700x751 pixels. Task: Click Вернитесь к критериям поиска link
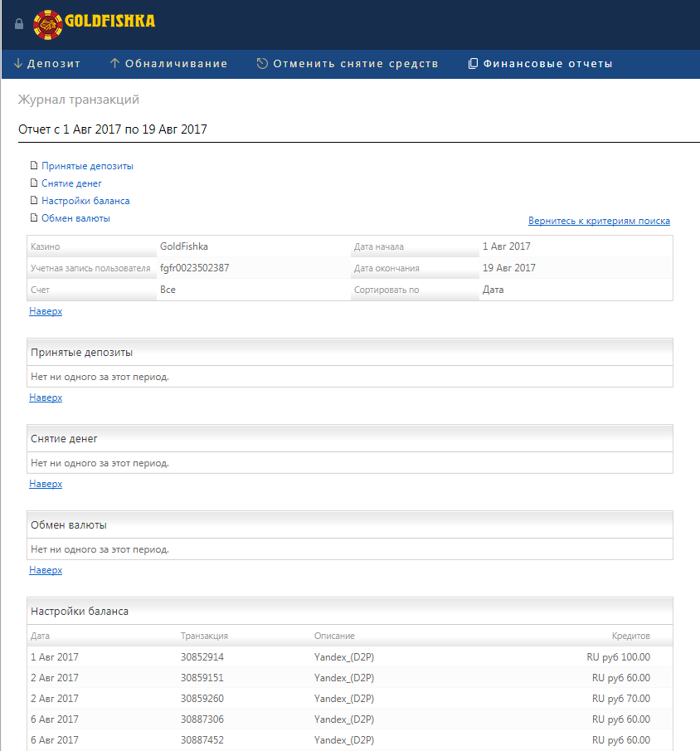point(599,221)
